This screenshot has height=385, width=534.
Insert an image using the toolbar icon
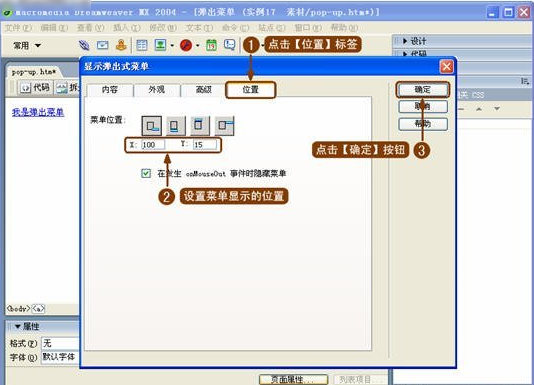click(x=160, y=45)
